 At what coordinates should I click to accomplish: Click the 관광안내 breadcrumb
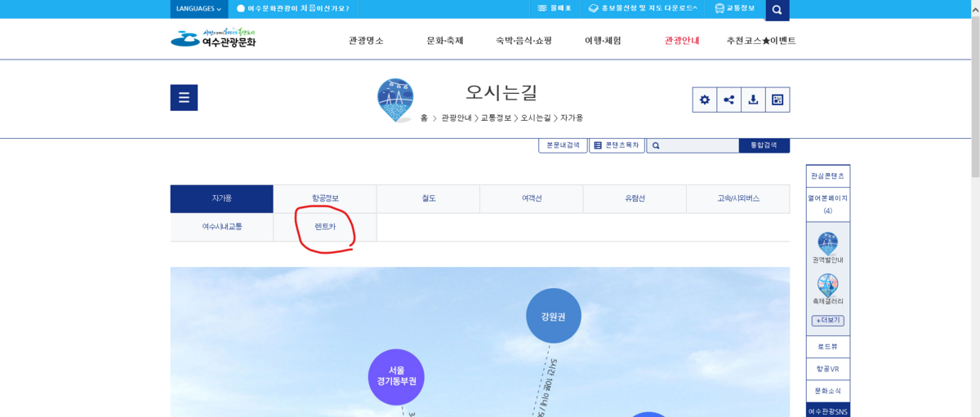click(457, 118)
